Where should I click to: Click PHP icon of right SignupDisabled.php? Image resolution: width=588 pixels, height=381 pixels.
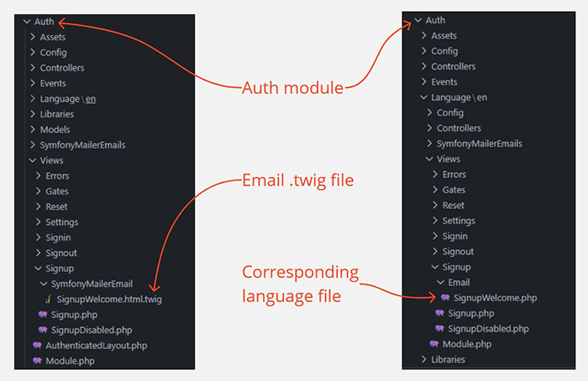439,328
